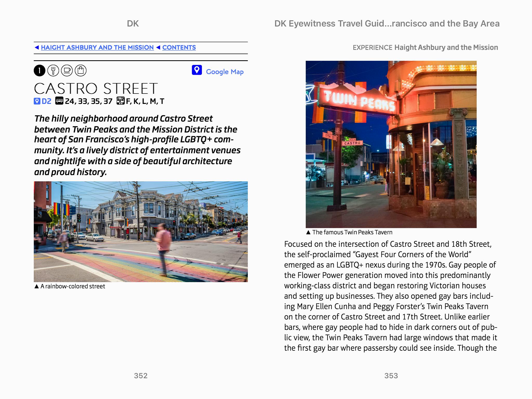
Task: Click the back triangle before Contents
Action: coord(158,48)
